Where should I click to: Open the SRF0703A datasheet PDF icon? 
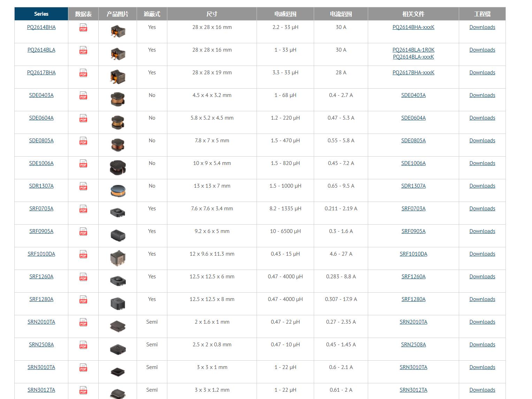83,209
